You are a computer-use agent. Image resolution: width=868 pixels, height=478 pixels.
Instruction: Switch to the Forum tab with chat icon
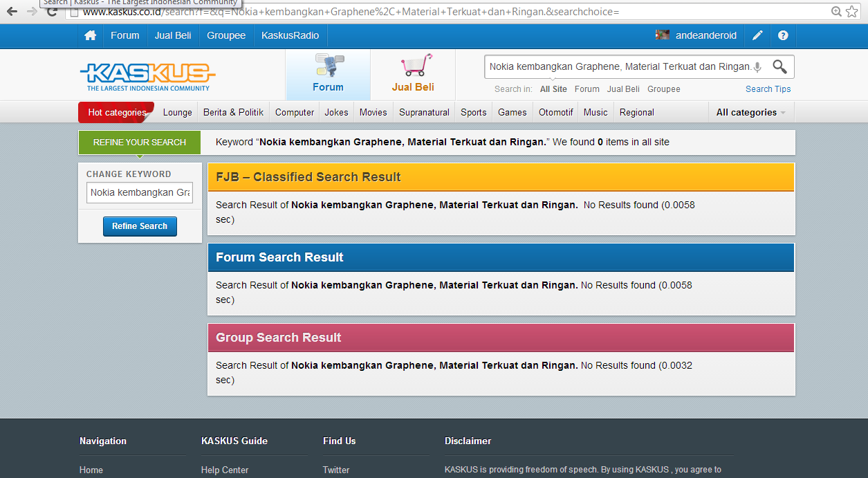[x=328, y=75]
